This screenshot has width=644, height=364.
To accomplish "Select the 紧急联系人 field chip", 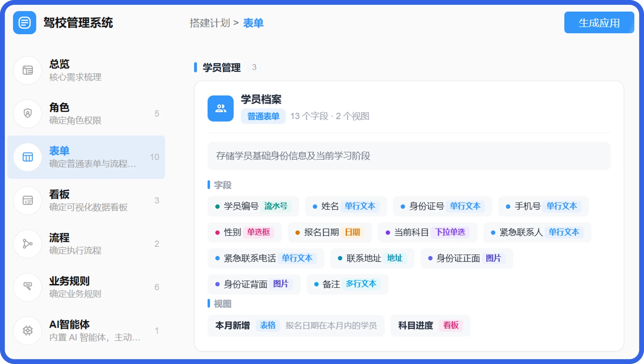I will (537, 232).
